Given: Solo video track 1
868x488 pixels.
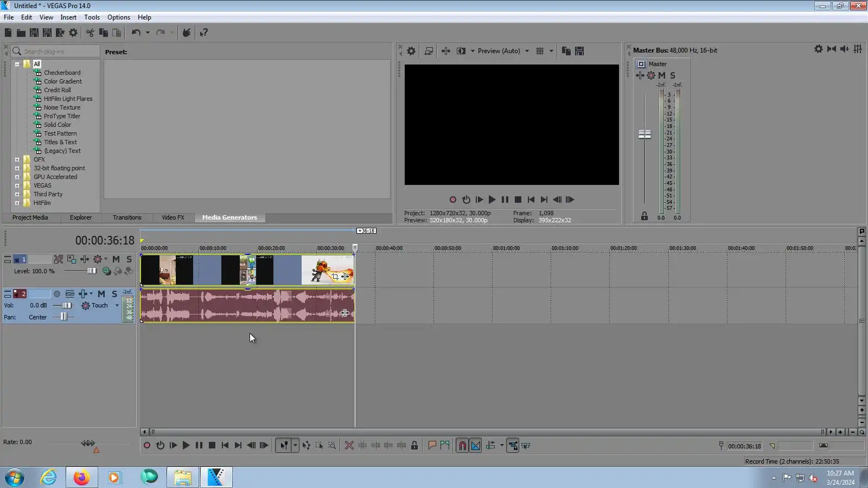Looking at the screenshot, I should (129, 259).
